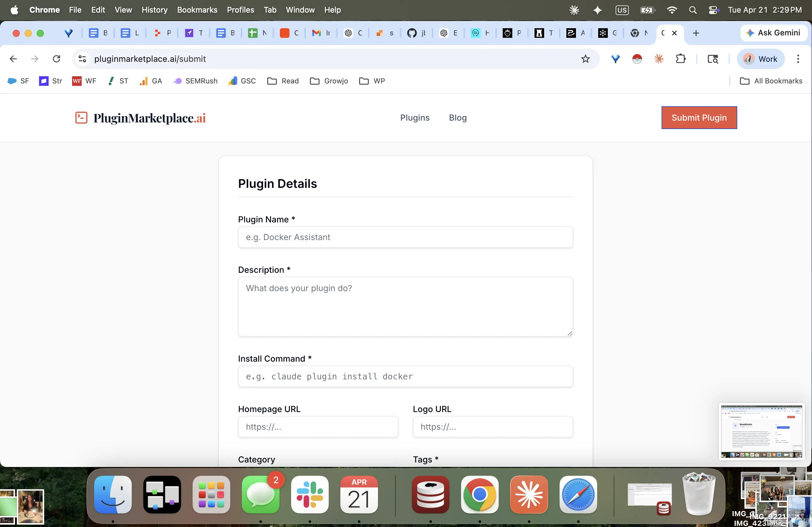Click the Submit Plugin button
This screenshot has width=812, height=527.
tap(699, 118)
